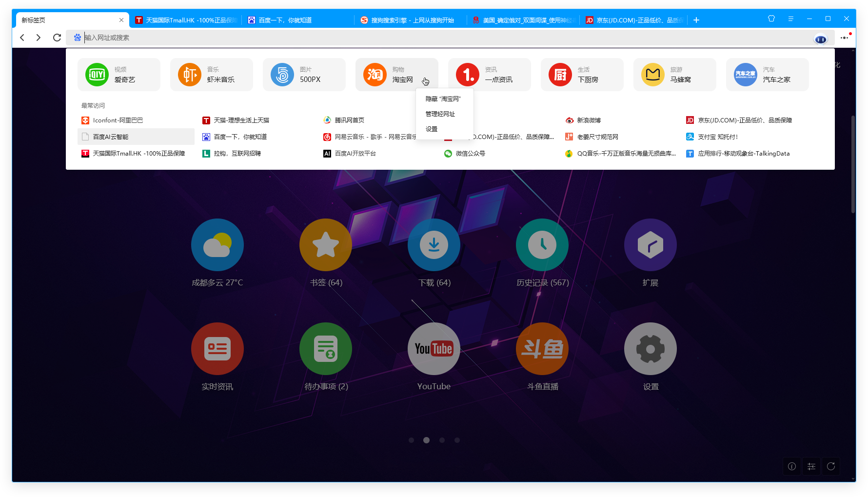
Task: Reload the page
Action: tap(57, 38)
